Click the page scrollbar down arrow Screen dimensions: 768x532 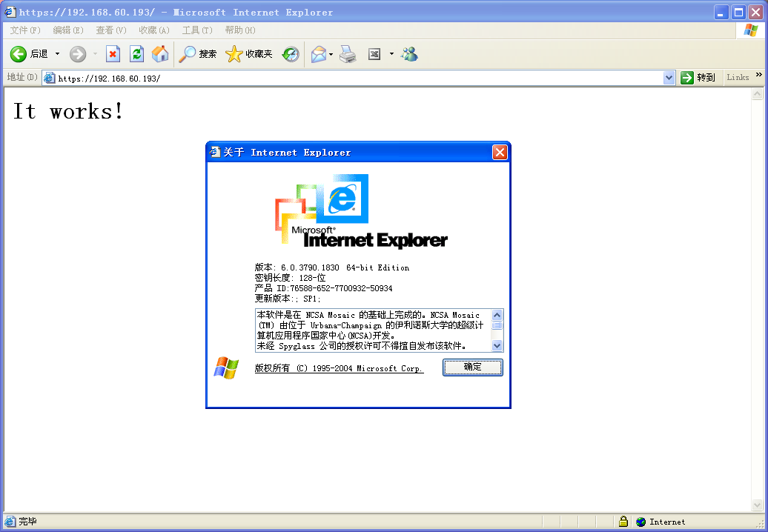(x=758, y=505)
